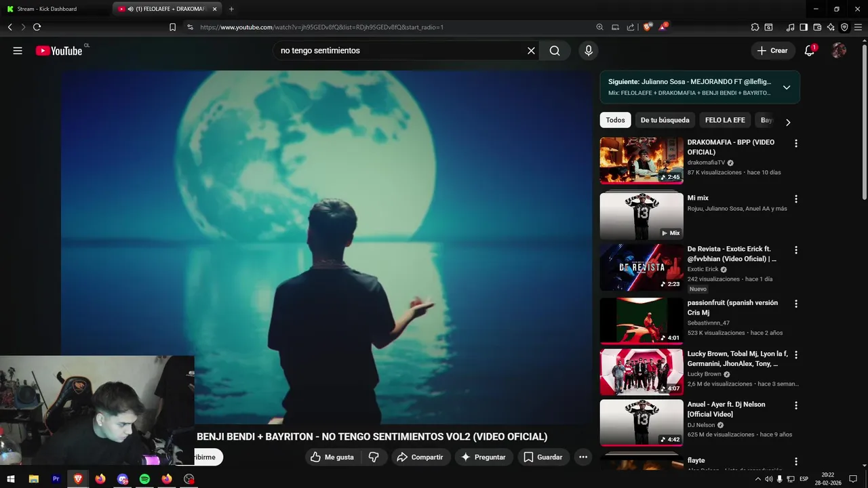This screenshot has width=868, height=488.
Task: Open De Revista - Exotic Erick video title
Action: 732,254
